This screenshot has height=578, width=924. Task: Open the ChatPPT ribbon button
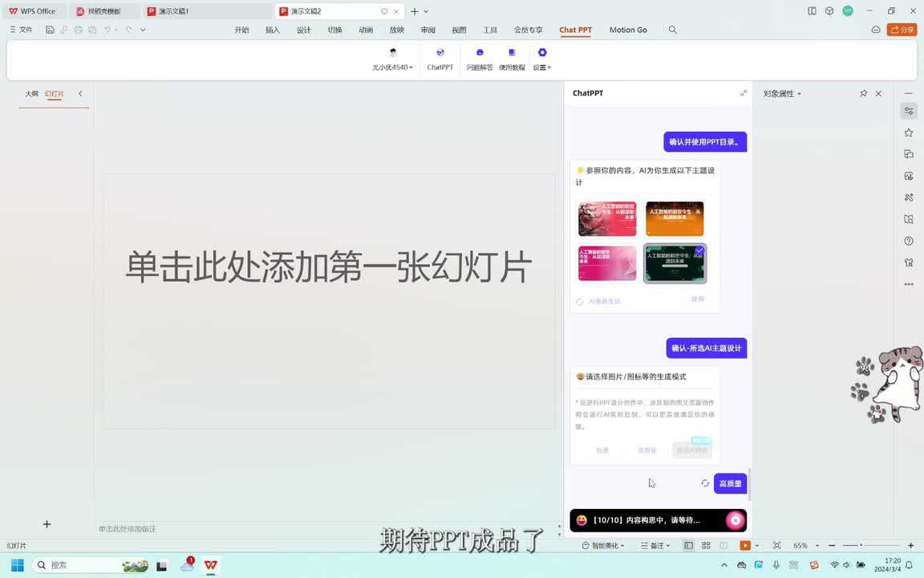(x=440, y=59)
